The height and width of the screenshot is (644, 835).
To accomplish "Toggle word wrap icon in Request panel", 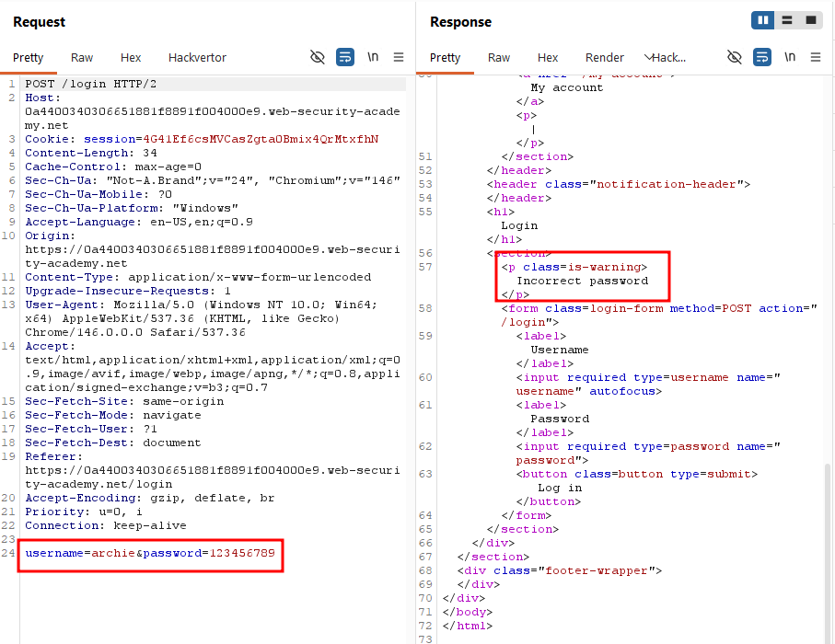I will click(x=345, y=57).
